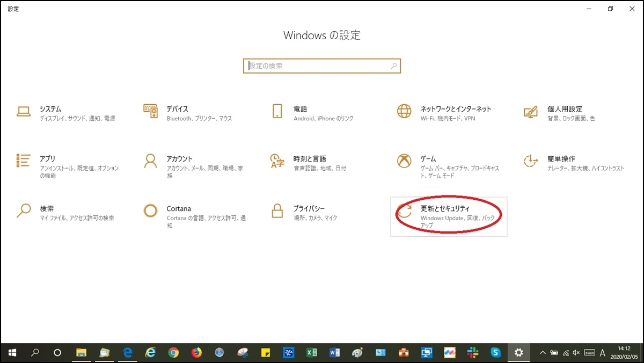This screenshot has height=363, width=644.
Task: Open Paint from taskbar
Action: (x=357, y=353)
